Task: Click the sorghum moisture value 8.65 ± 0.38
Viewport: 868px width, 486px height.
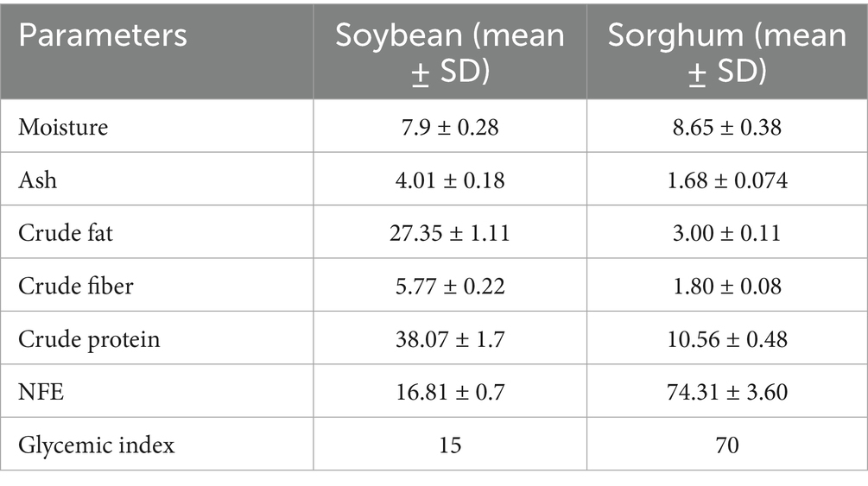Action: (726, 127)
